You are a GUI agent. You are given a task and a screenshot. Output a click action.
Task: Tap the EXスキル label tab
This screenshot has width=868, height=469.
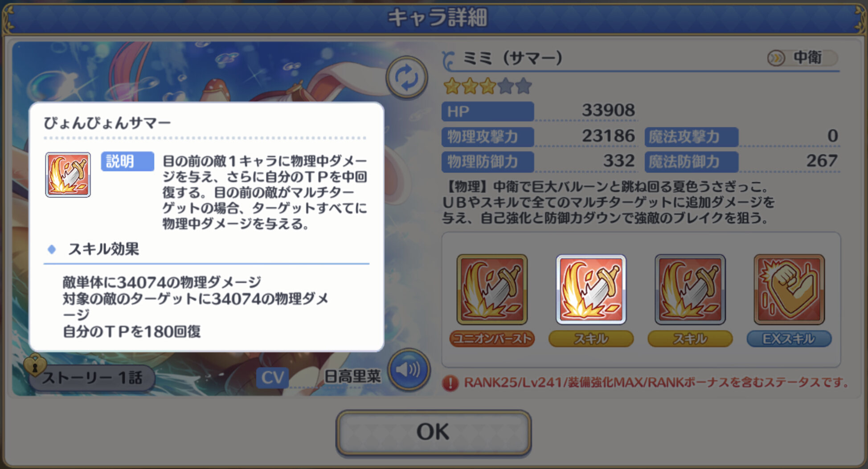789,339
